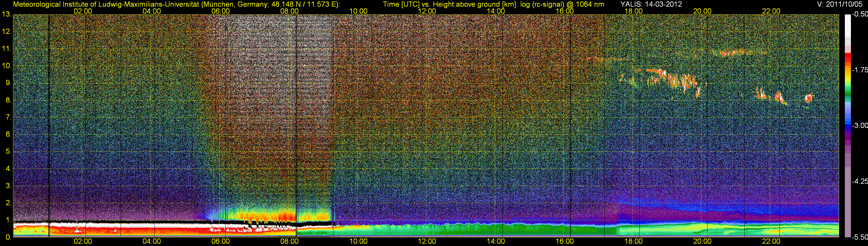The height and width of the screenshot is (246, 868).
Task: Select the -3.00 color scale value
Action: tap(860, 126)
